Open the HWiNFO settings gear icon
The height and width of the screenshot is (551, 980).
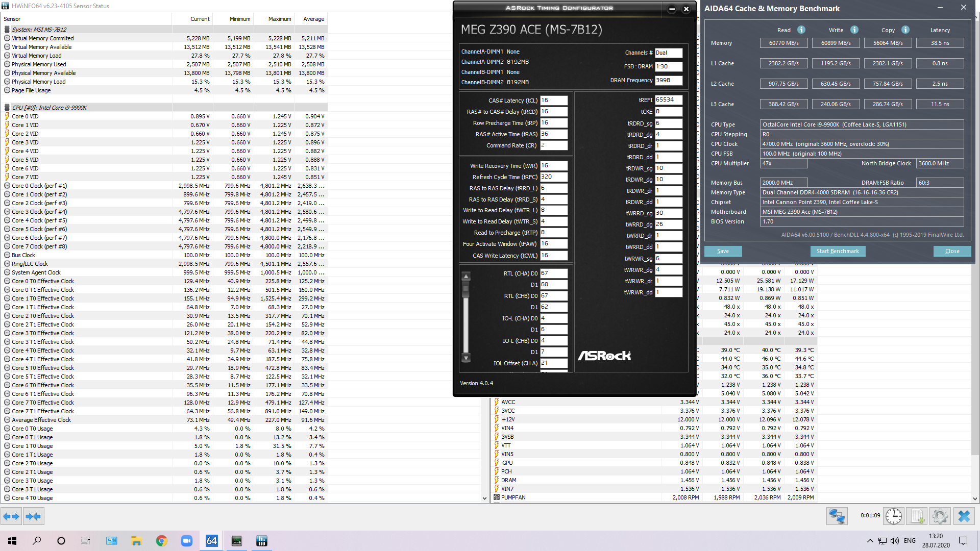tap(940, 516)
